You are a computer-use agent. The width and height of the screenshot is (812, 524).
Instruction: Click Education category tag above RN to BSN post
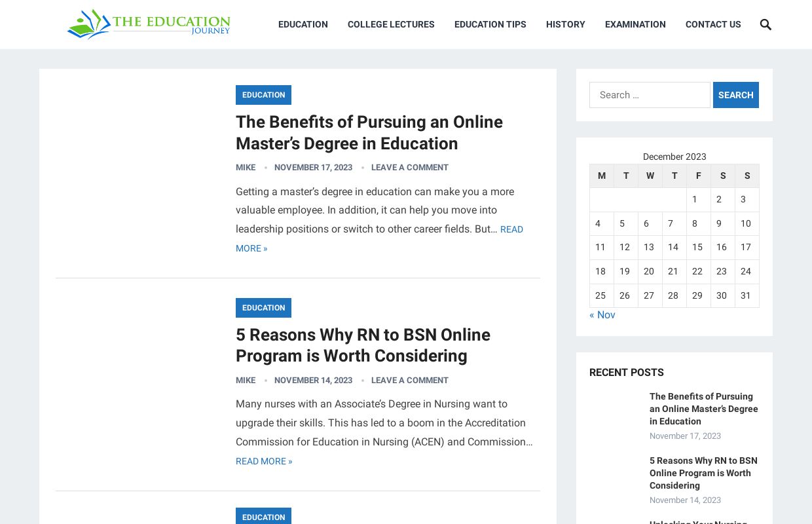(263, 308)
